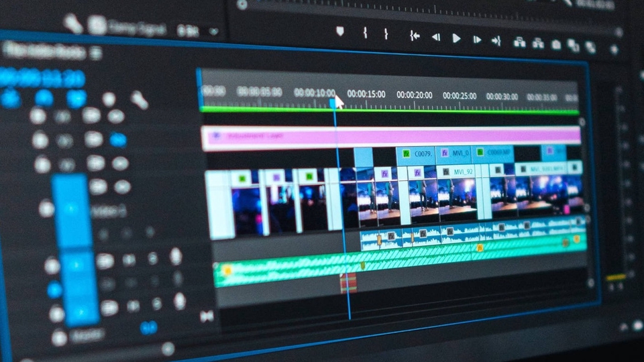Open the timeline panel menu beside sequence name
The image size is (644, 362).
click(97, 52)
